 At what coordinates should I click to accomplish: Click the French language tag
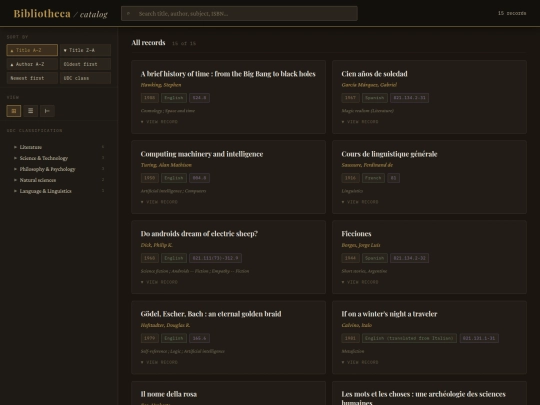coord(373,178)
